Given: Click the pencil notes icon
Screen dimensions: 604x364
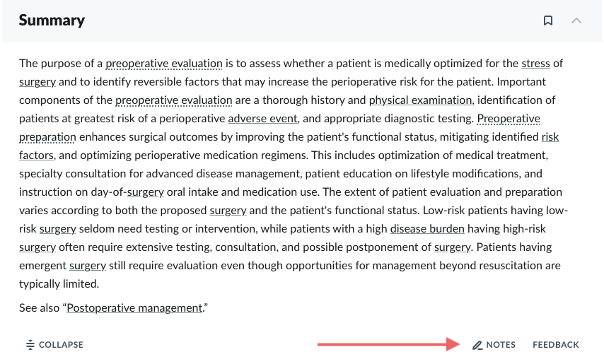Looking at the screenshot, I should coord(477,345).
